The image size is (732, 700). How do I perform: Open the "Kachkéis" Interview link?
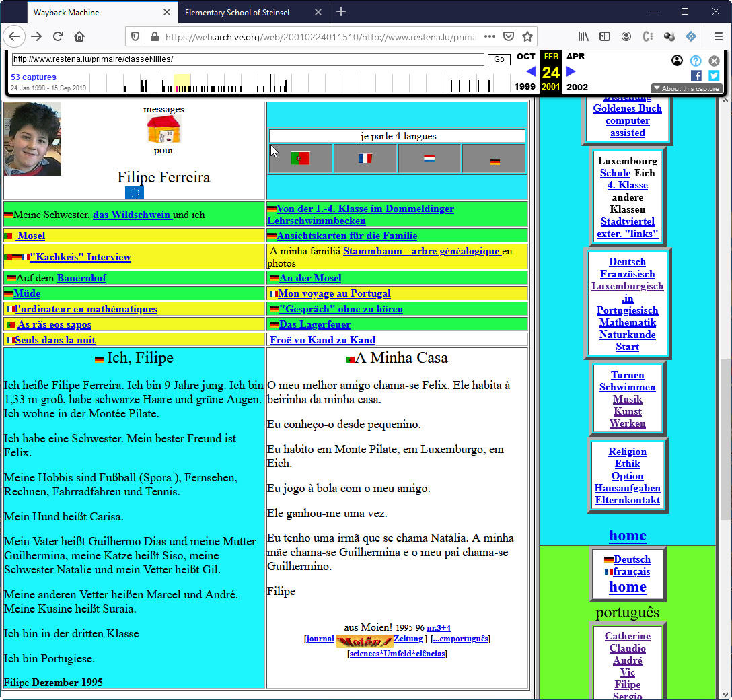click(80, 257)
